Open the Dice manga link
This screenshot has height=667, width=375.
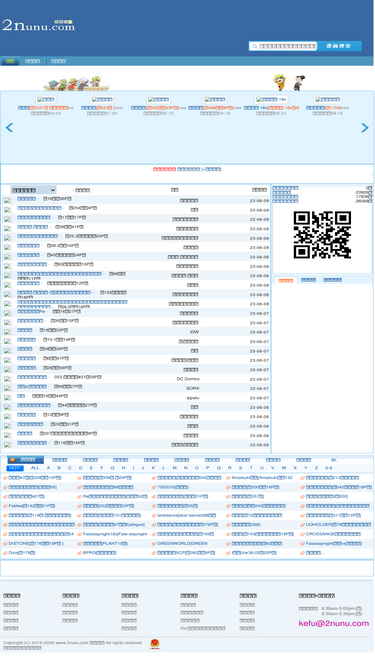tap(22, 553)
